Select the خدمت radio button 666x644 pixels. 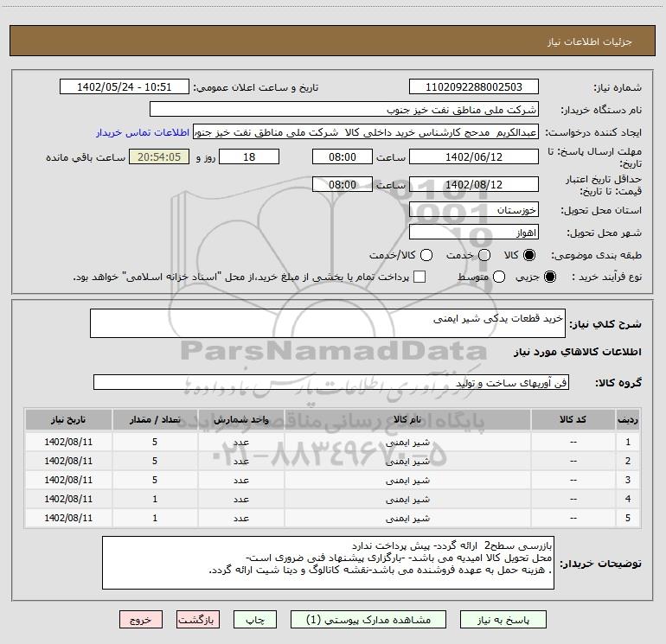[484, 255]
